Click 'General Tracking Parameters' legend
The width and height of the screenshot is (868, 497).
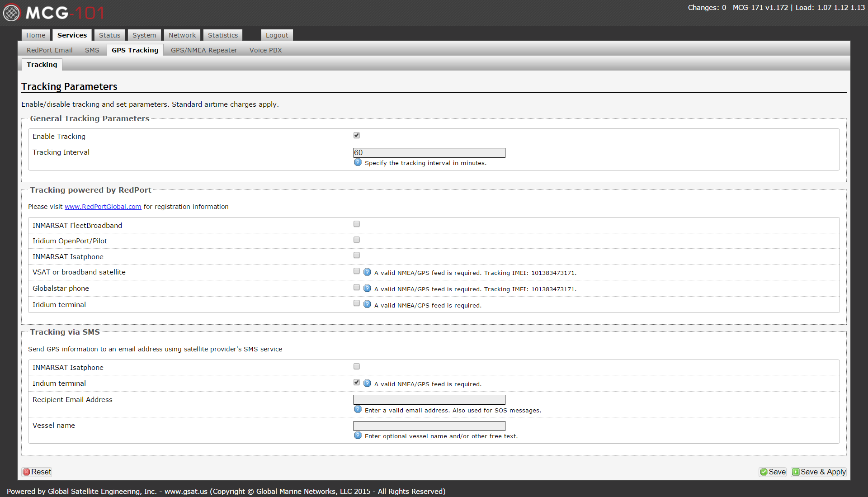90,118
